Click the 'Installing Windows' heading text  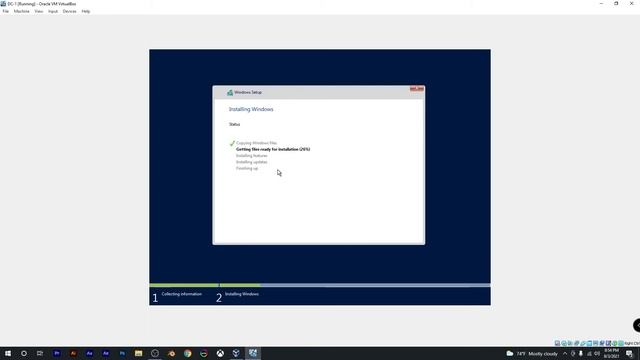(x=251, y=109)
